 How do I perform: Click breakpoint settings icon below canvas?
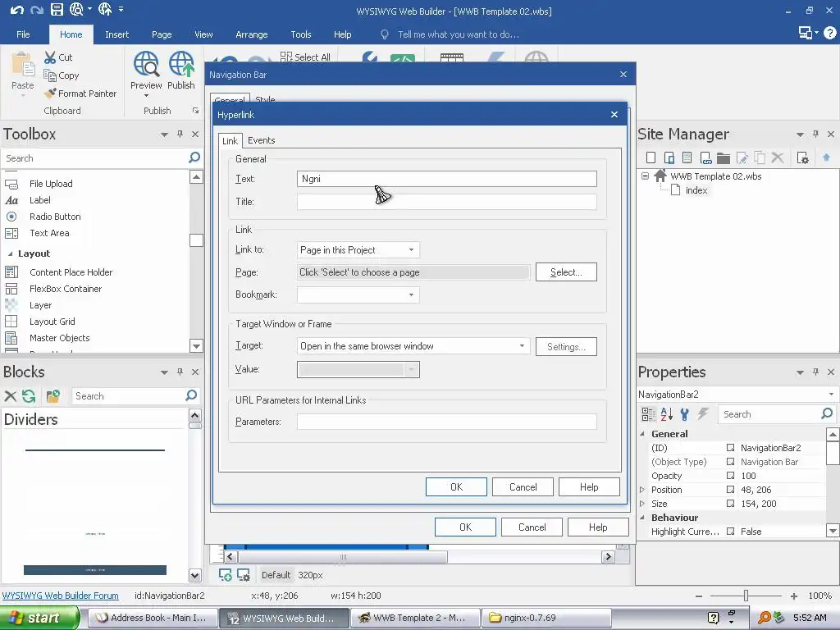click(244, 575)
